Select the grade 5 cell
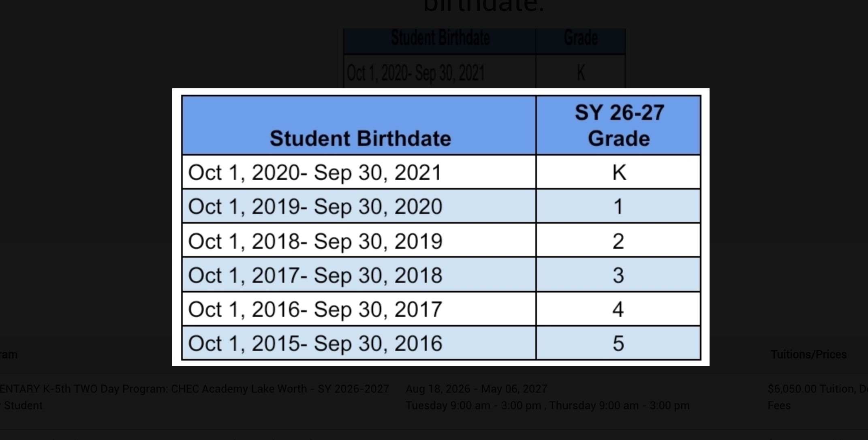The height and width of the screenshot is (440, 868). 619,344
